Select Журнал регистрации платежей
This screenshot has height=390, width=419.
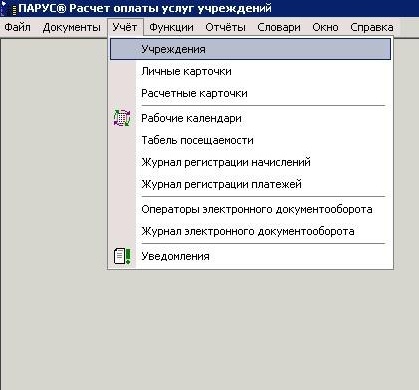tap(250, 184)
